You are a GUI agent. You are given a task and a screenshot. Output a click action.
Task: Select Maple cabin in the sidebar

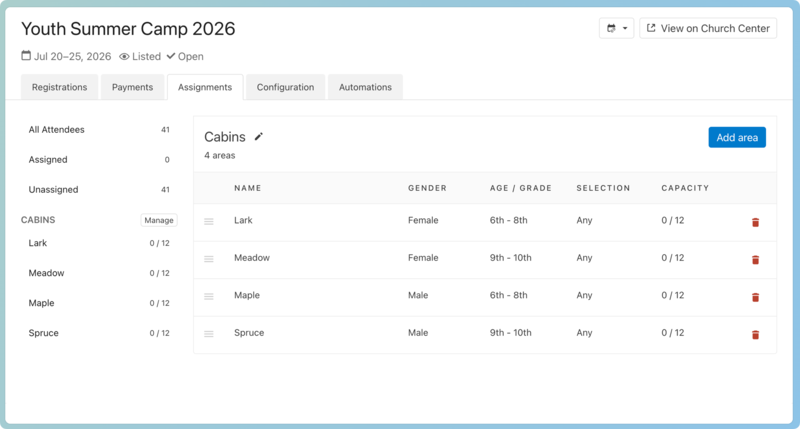[42, 303]
